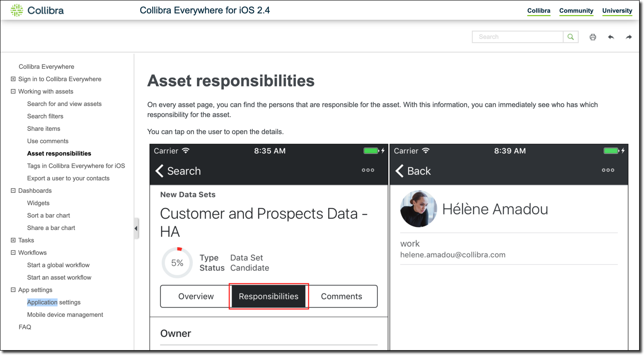Open the Share items topic
This screenshot has width=644, height=355.
[43, 129]
